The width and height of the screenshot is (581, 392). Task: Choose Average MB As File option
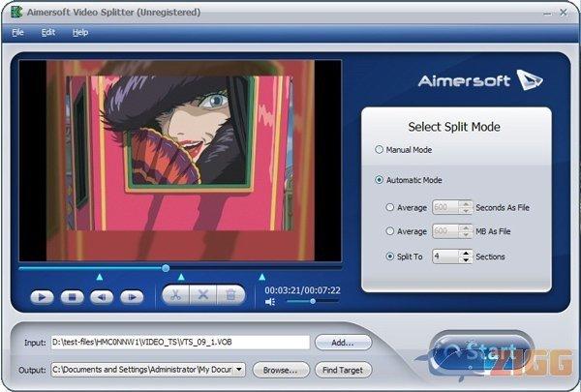(389, 231)
